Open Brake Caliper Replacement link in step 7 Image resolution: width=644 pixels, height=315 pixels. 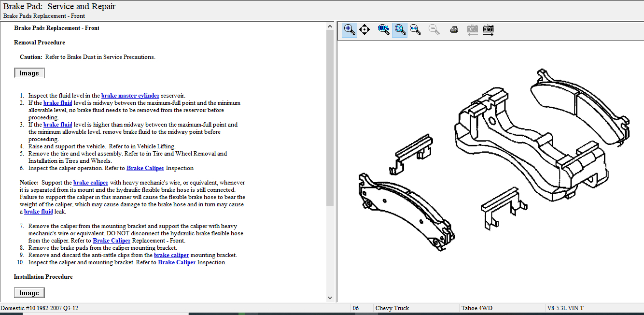pos(112,241)
